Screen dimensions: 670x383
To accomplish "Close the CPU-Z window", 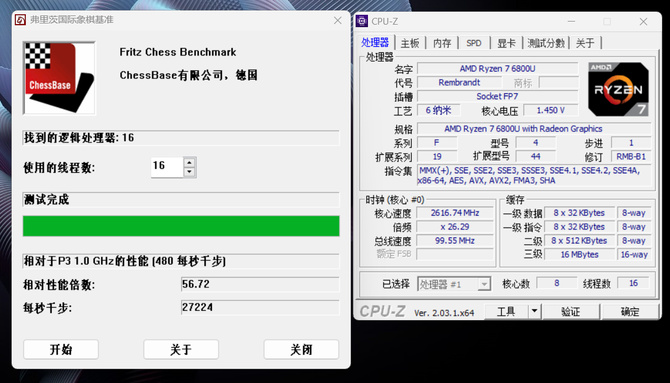I will click(643, 21).
